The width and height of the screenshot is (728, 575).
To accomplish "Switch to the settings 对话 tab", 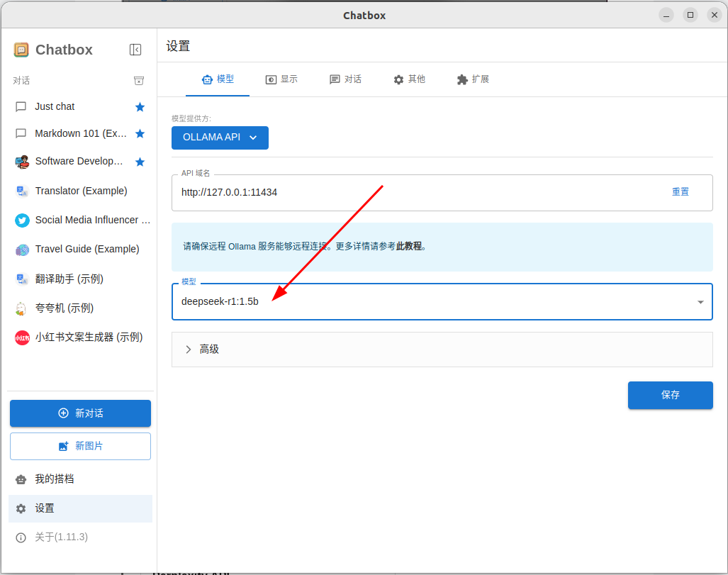I will [345, 79].
